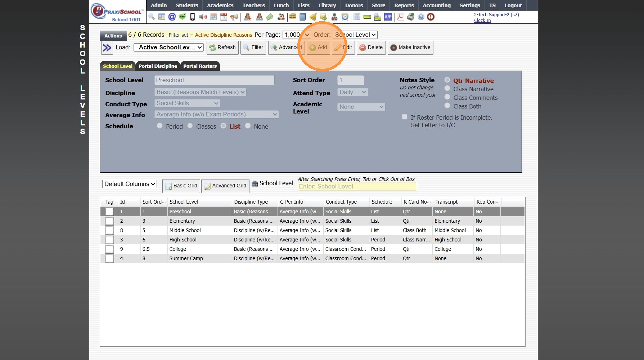Click the School Level search field
The width and height of the screenshot is (644, 360).
(357, 187)
